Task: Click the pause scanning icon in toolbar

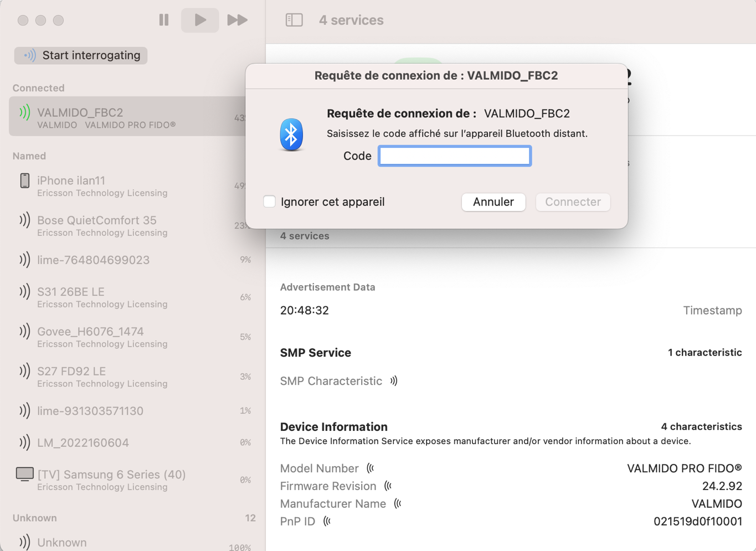Action: 164,20
